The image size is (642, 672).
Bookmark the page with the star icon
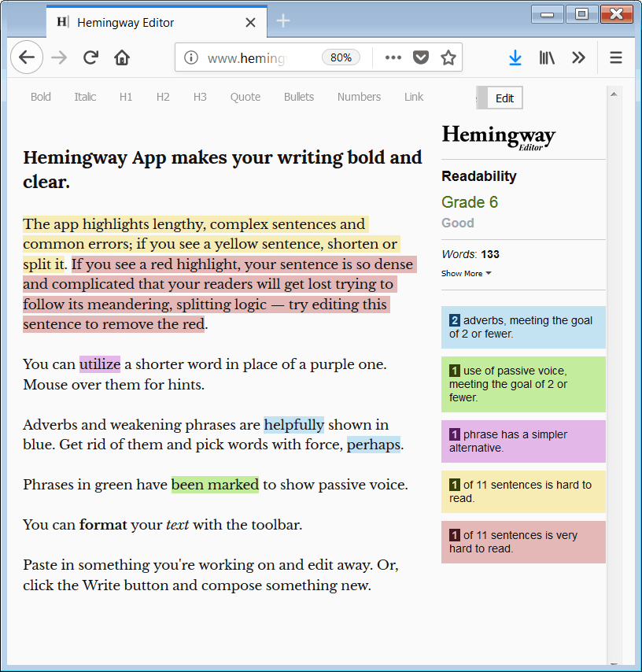tap(448, 57)
